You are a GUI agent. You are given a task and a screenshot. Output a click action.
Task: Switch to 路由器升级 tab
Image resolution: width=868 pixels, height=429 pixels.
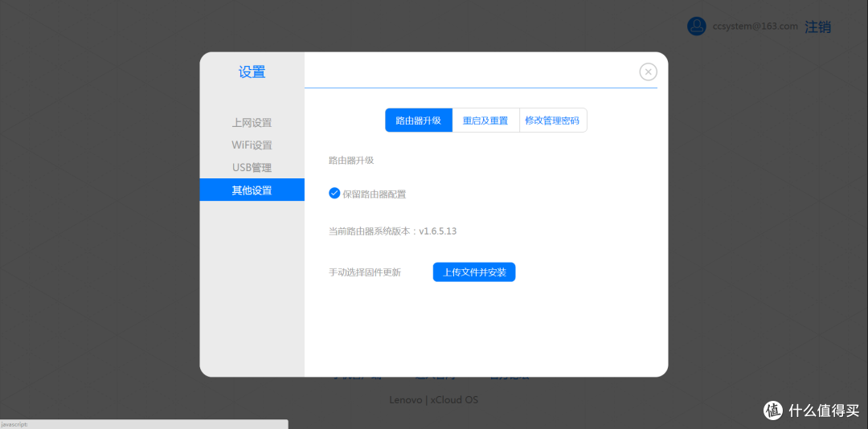(419, 121)
